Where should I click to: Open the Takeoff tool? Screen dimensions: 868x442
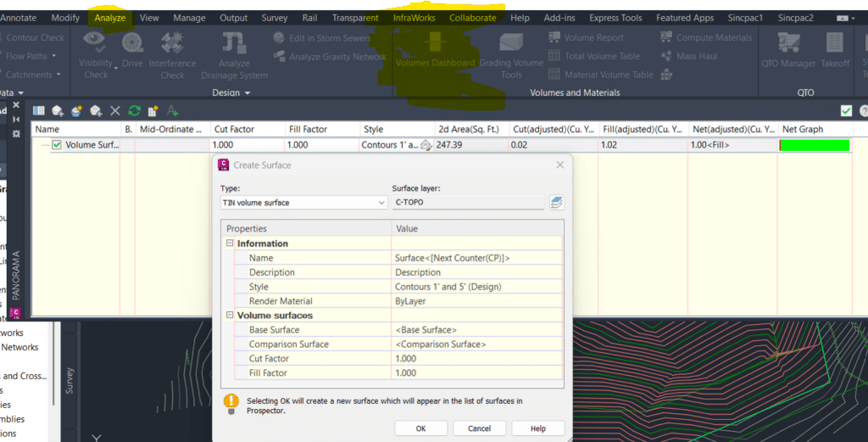835,50
